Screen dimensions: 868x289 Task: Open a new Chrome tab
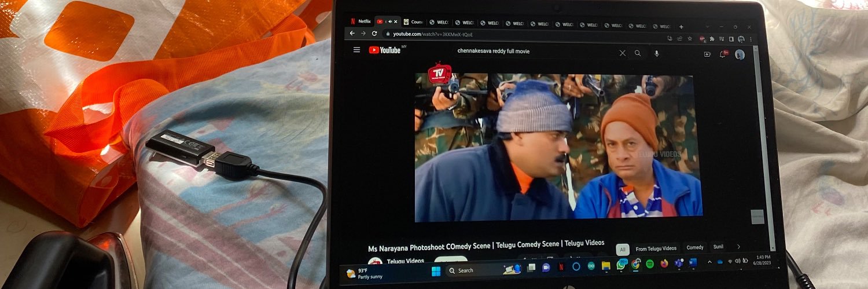point(681,27)
